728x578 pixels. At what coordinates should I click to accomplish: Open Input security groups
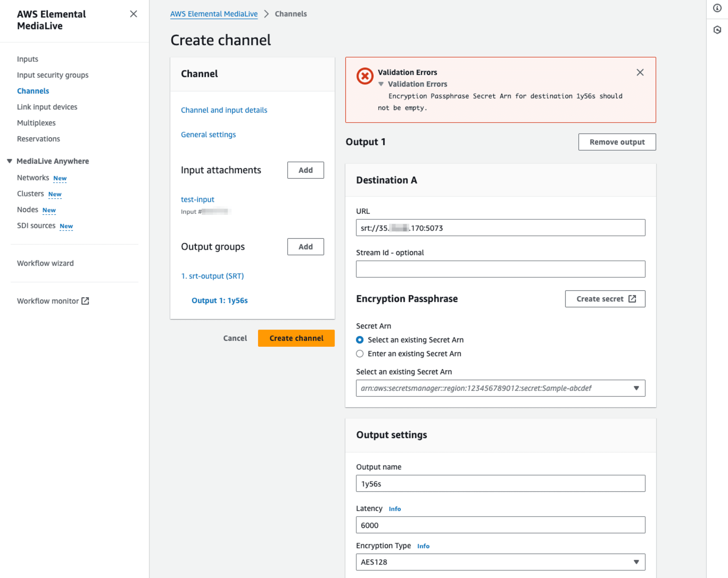tap(53, 75)
